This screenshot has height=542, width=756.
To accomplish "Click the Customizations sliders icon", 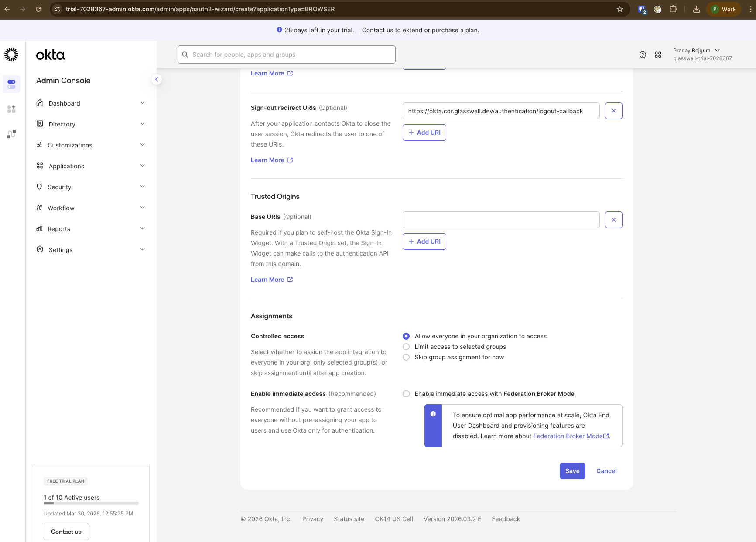I will coord(39,145).
